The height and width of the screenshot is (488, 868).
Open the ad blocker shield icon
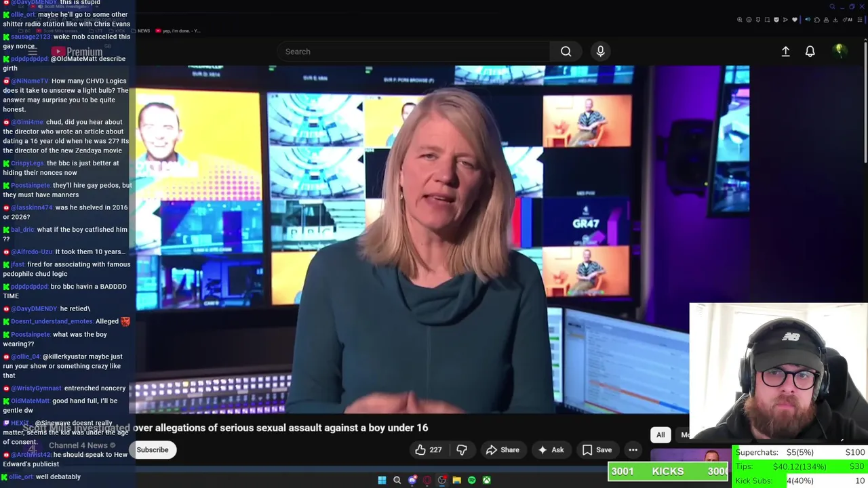[776, 20]
